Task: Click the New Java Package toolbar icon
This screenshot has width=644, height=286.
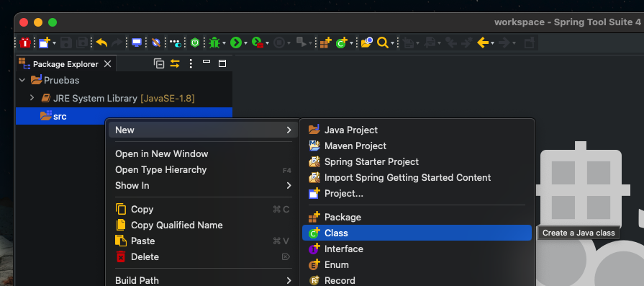Action: [325, 43]
